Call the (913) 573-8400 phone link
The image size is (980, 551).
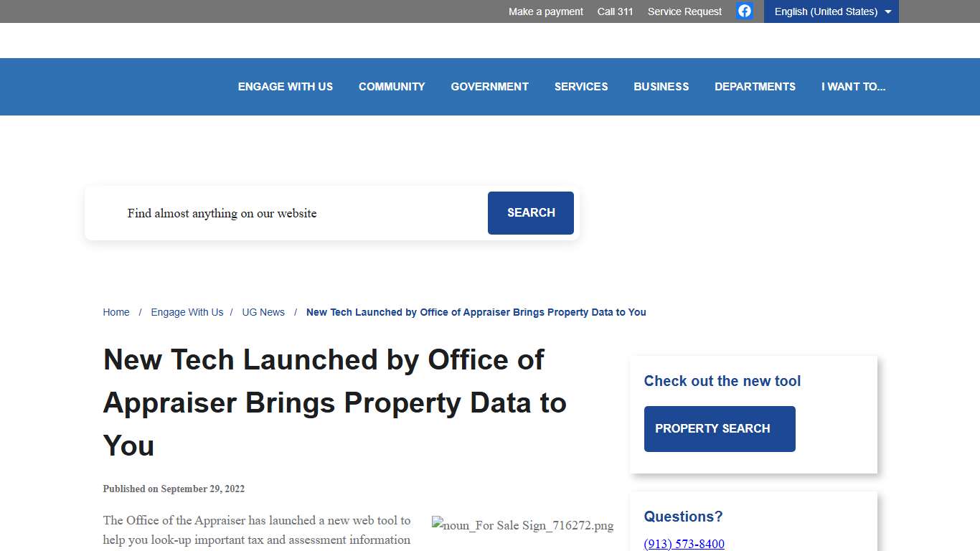pos(684,544)
